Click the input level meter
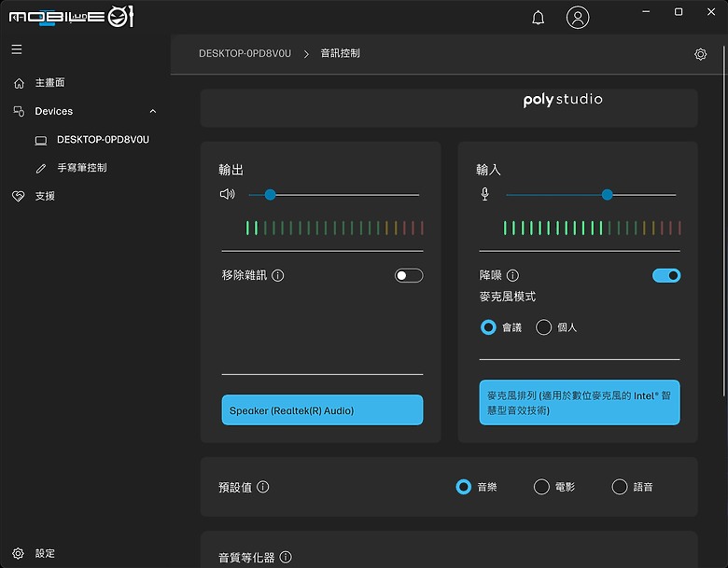Screen dimensions: 728x568 pos(592,228)
